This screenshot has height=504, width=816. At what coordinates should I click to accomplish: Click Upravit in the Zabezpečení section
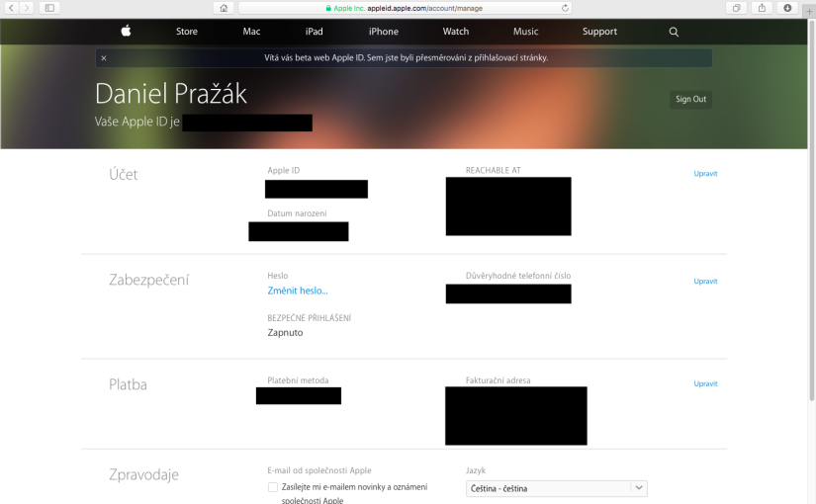(x=705, y=282)
